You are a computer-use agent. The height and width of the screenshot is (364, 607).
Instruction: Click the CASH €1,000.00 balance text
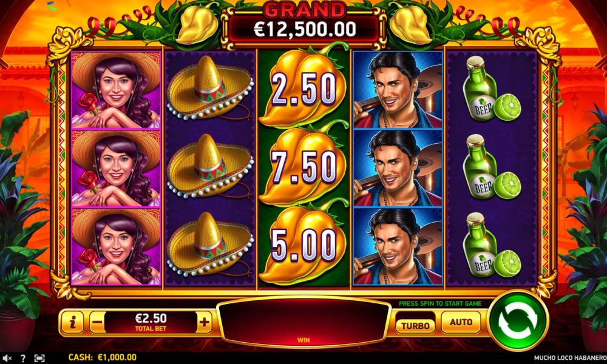coord(102,357)
